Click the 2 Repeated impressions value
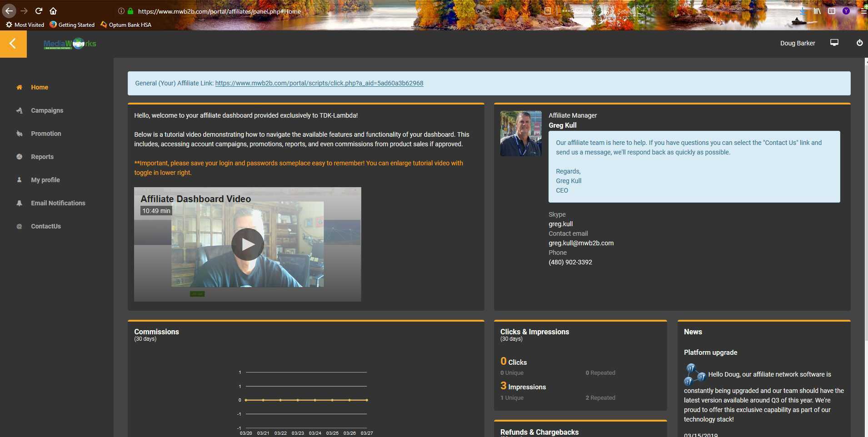868x437 pixels. pyautogui.click(x=600, y=398)
